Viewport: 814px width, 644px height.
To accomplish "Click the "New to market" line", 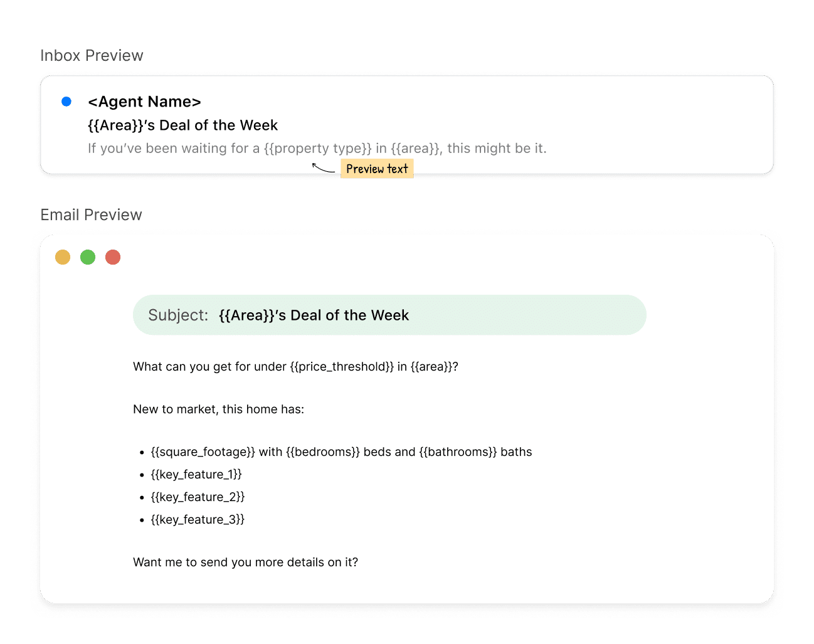I will coord(218,409).
